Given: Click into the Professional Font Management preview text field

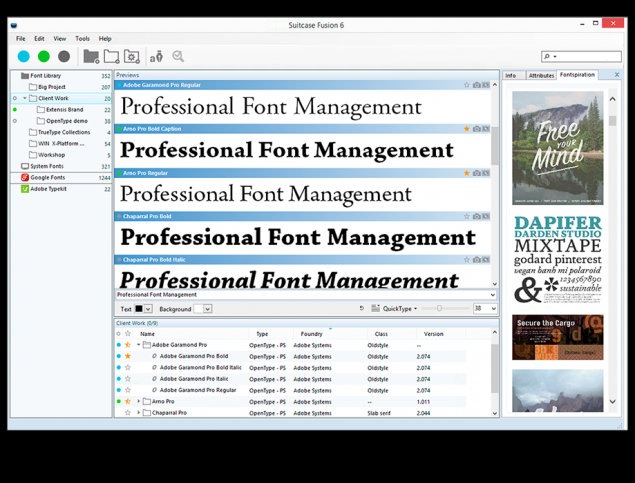Looking at the screenshot, I should (302, 295).
